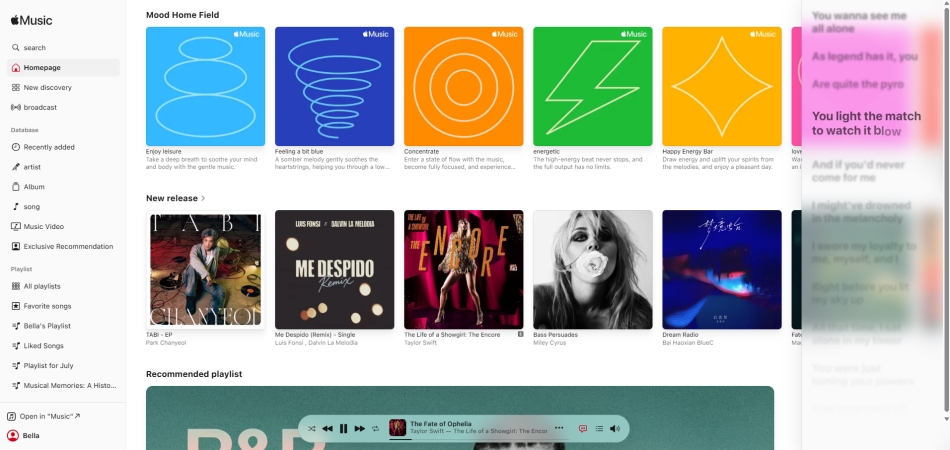Click Luis Fonsi, Dalvin La Melodia link
The height and width of the screenshot is (450, 950).
(316, 343)
